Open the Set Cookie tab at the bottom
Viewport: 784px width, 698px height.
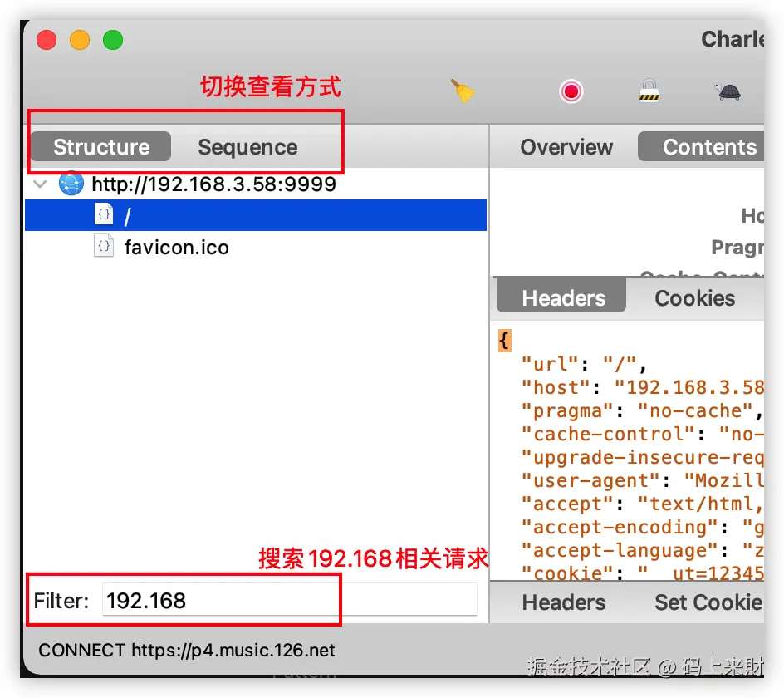click(x=711, y=603)
